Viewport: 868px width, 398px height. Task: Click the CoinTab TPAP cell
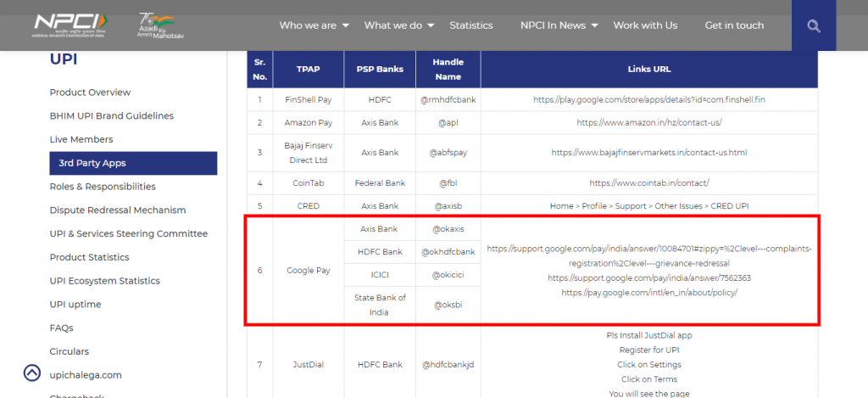[309, 183]
